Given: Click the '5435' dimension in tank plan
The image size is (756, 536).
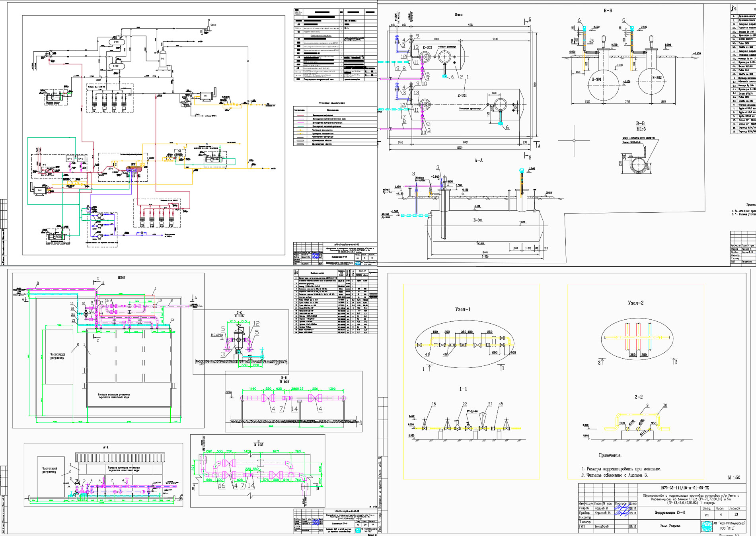Looking at the screenshot, I should pos(495,39).
